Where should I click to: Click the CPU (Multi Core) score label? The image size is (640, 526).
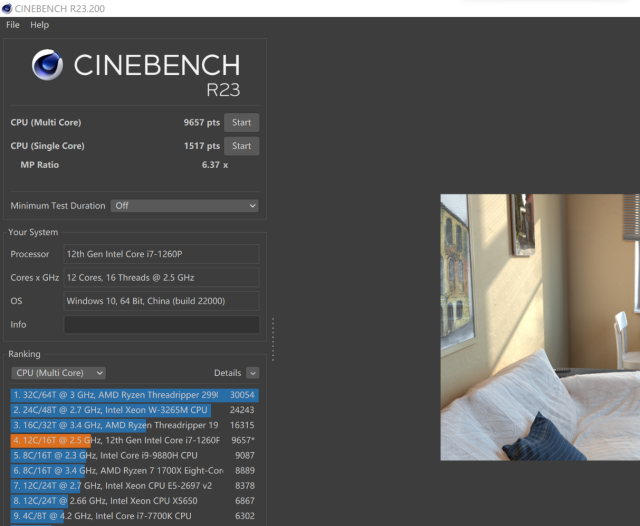pos(46,122)
